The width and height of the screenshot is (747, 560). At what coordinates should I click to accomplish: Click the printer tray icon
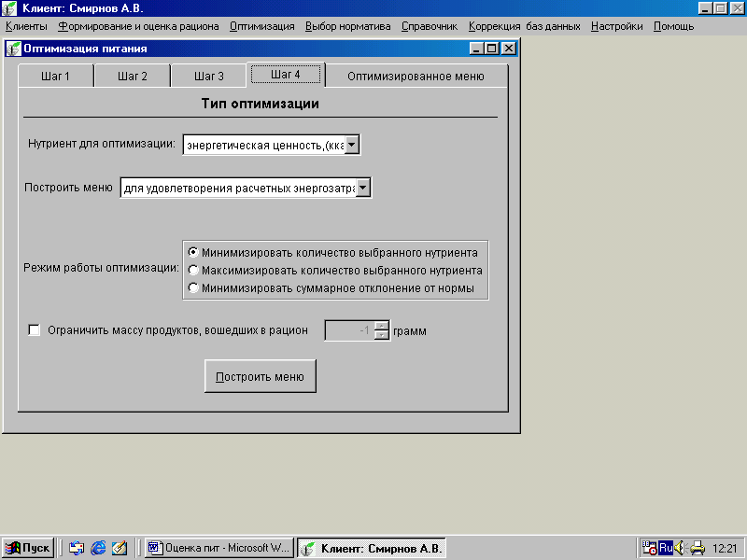coord(698,548)
